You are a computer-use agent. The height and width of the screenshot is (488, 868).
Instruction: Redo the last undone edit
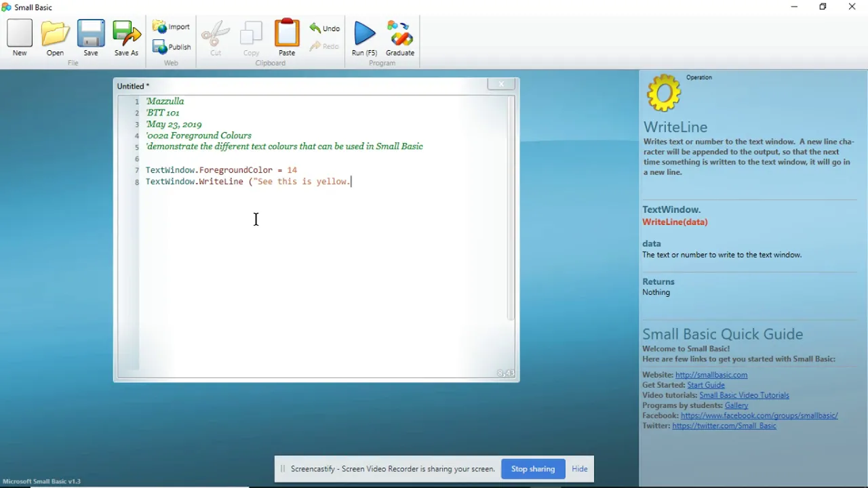[x=325, y=47]
